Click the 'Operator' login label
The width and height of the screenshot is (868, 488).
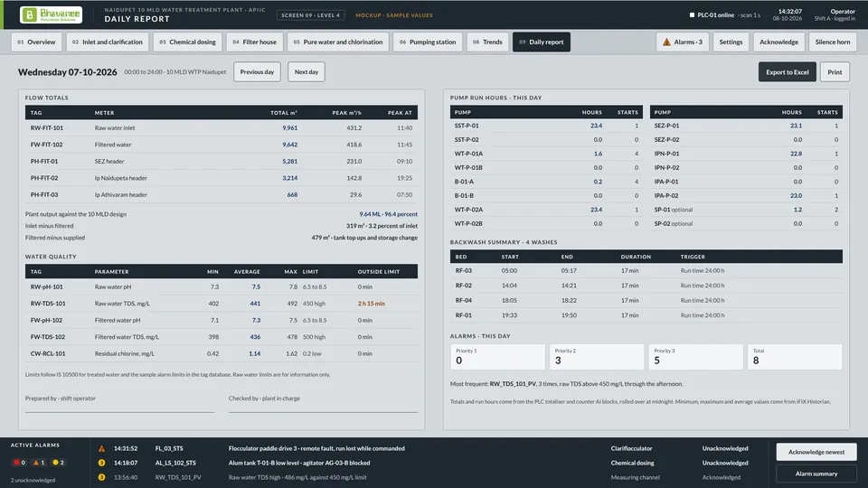pos(843,11)
